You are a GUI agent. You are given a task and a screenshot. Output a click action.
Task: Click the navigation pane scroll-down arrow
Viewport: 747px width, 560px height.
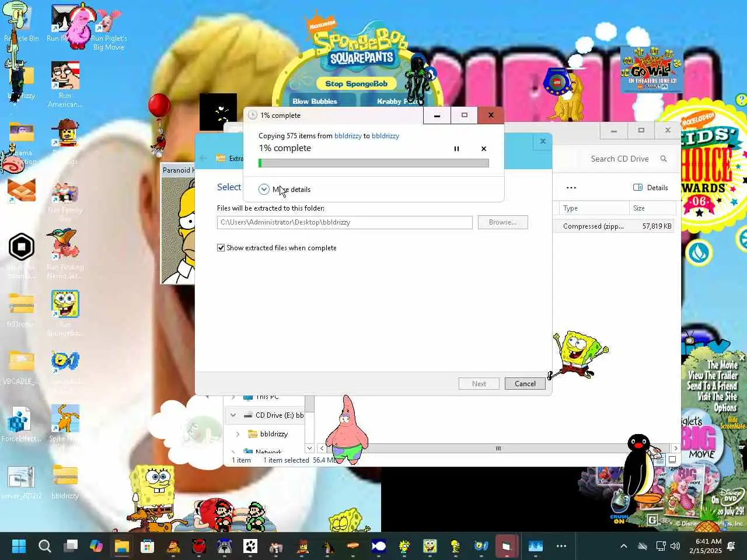[x=309, y=448]
